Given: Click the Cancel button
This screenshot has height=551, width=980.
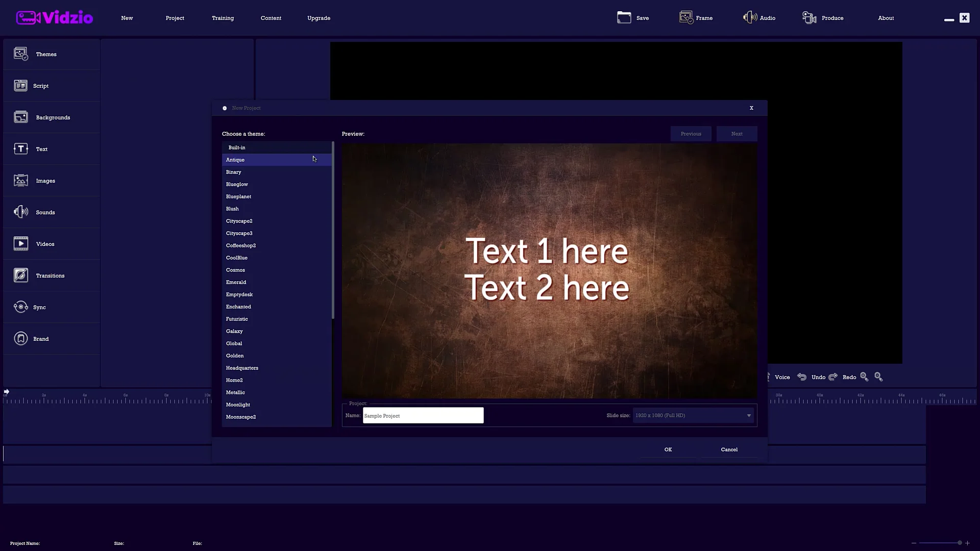Looking at the screenshot, I should (x=729, y=449).
